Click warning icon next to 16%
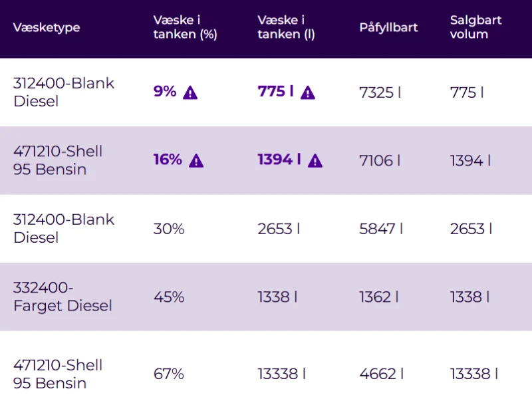 [196, 160]
